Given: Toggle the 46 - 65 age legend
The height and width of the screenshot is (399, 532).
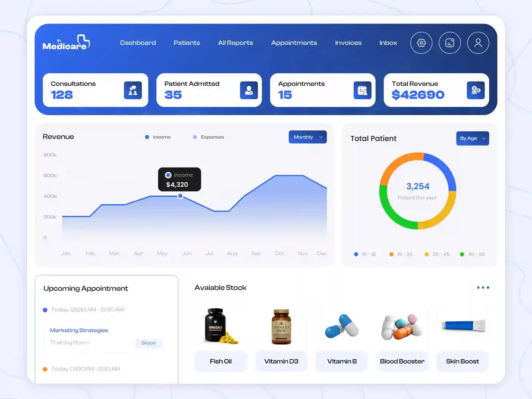Looking at the screenshot, I should [x=472, y=254].
